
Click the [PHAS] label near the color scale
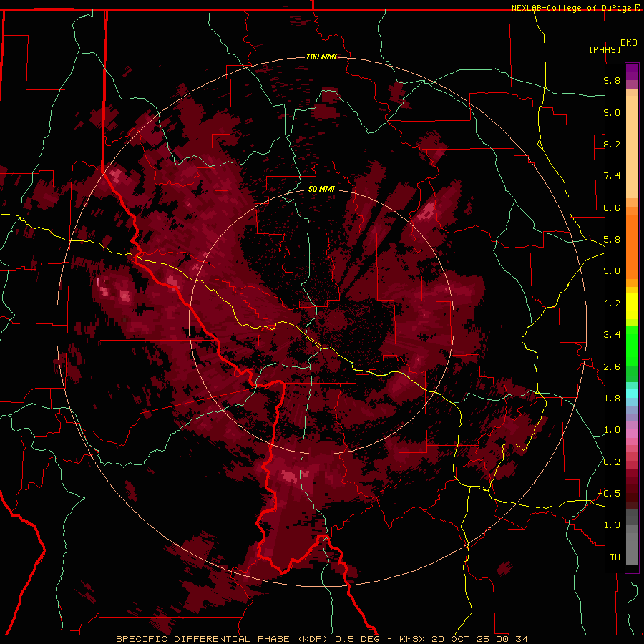point(605,49)
